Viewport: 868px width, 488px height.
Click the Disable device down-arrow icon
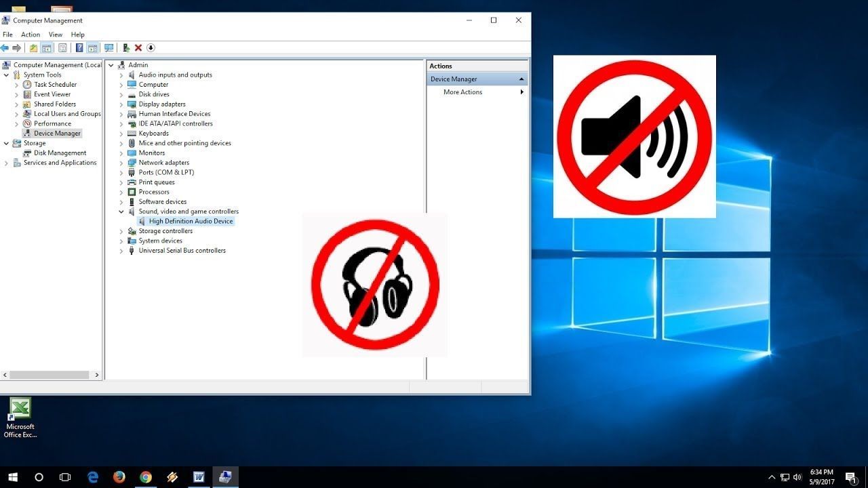(x=151, y=48)
